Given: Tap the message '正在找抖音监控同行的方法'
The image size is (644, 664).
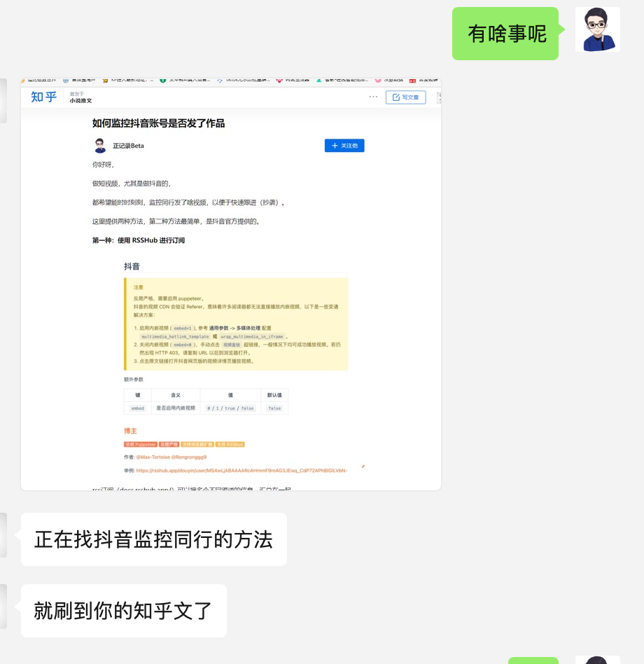Looking at the screenshot, I should 153,539.
